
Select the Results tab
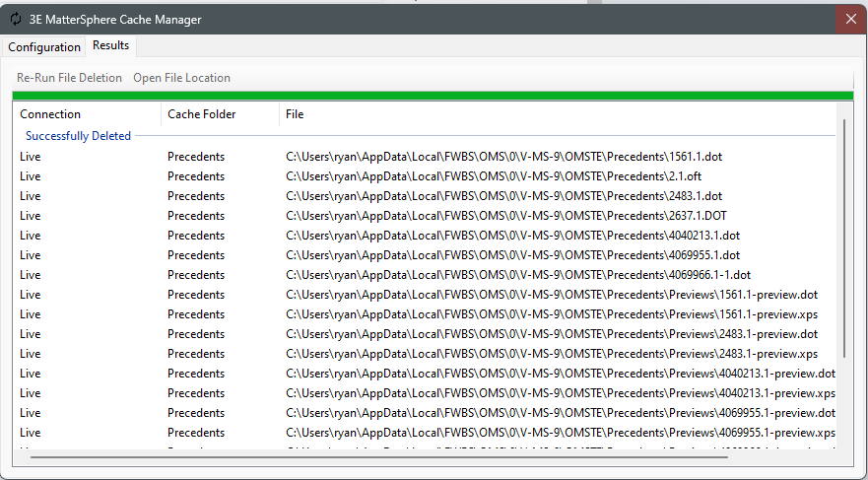(110, 45)
